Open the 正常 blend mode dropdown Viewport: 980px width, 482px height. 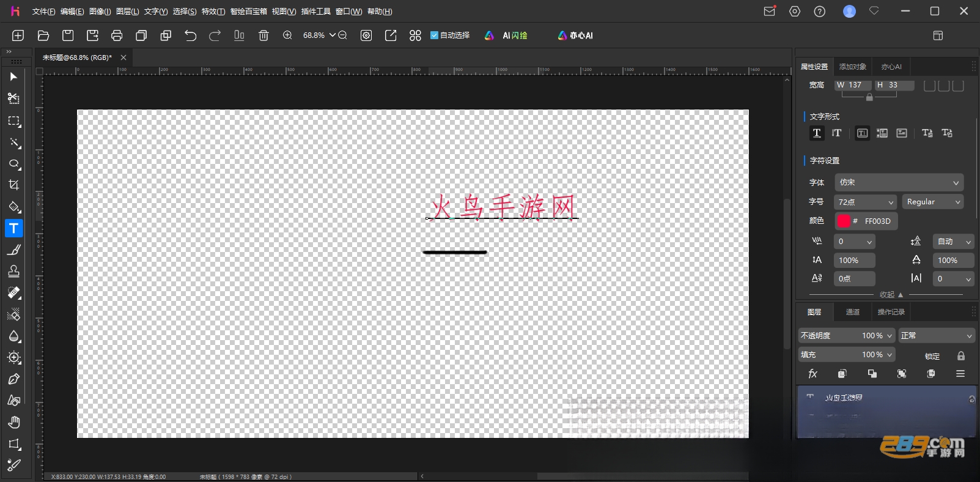coord(935,336)
